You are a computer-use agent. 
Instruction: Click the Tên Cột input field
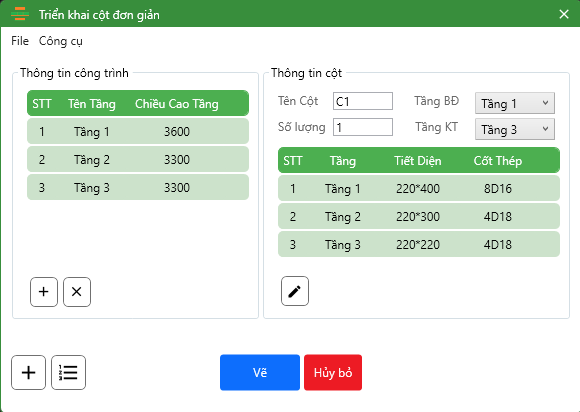pos(363,101)
